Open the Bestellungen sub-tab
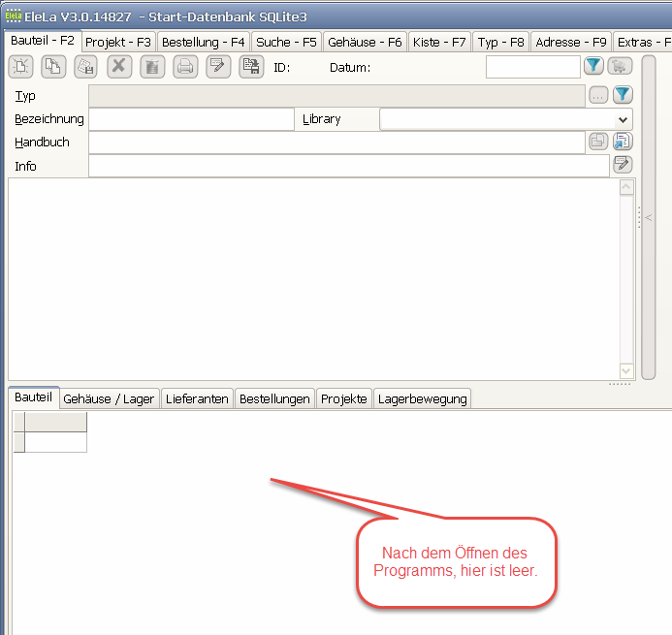The image size is (672, 635). click(274, 398)
